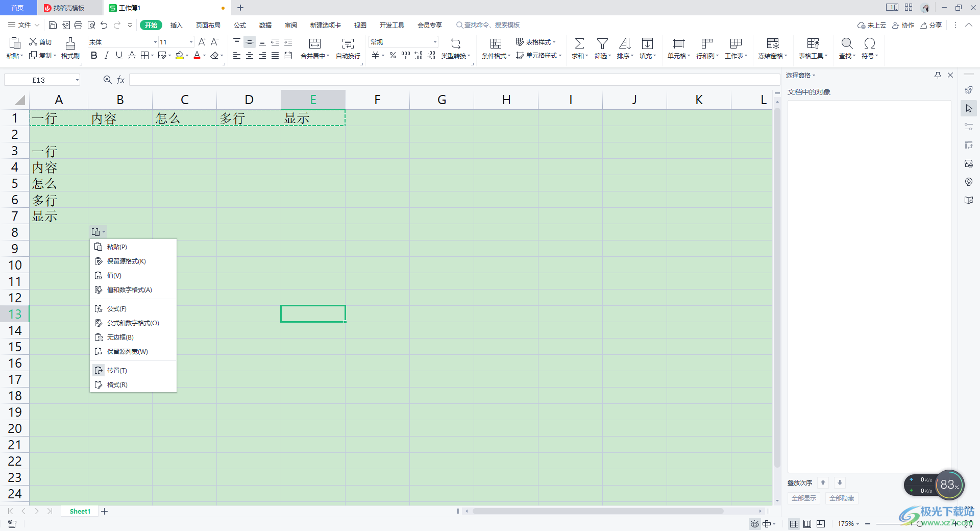Screen dimensions: 980x531
Task: Click the formula bar input field
Action: [x=454, y=80]
